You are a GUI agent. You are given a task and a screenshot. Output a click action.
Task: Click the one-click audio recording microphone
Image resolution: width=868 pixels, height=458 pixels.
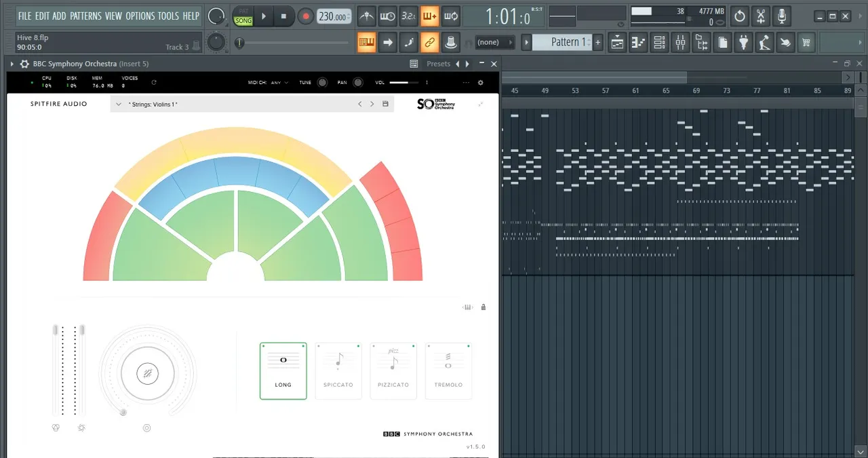[782, 16]
